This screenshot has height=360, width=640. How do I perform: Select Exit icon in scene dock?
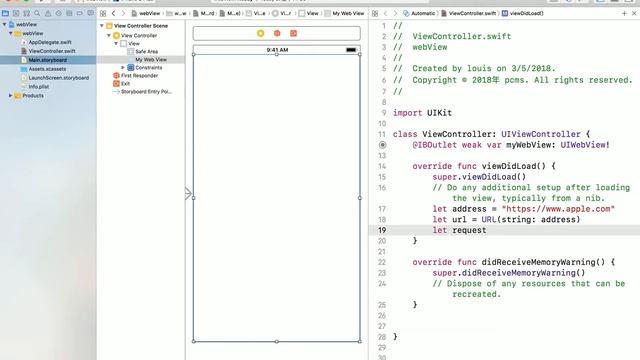click(x=293, y=33)
